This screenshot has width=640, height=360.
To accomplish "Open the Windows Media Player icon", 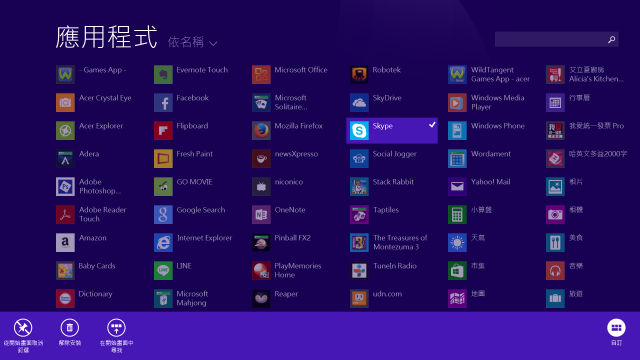I will pos(457,102).
